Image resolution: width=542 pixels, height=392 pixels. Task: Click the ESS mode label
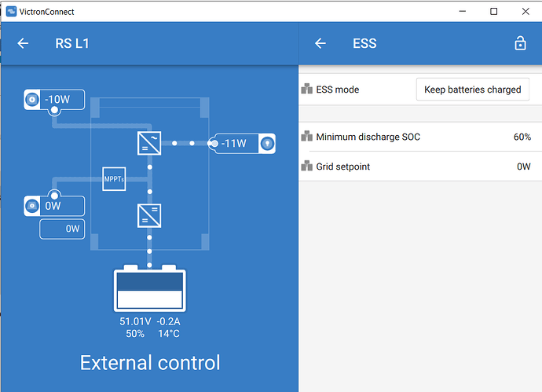(x=337, y=90)
